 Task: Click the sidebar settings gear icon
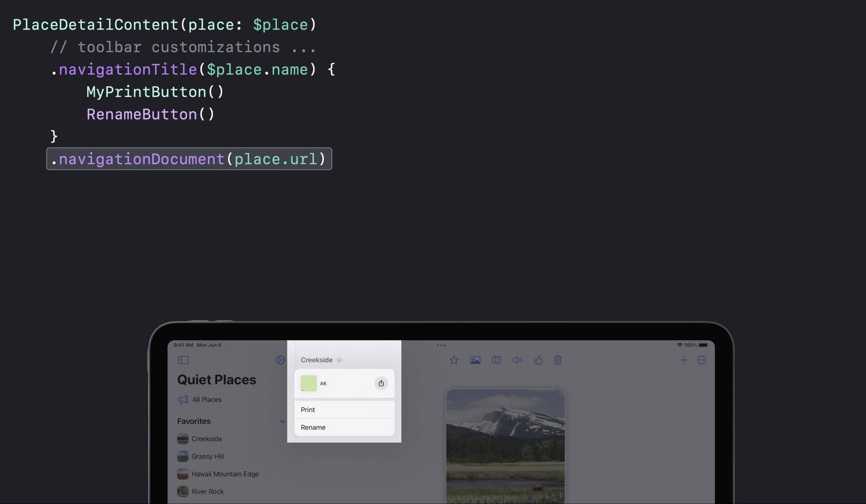280,360
